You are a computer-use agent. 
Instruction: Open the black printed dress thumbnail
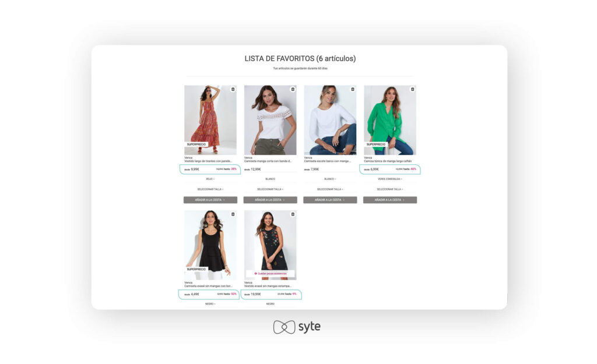pyautogui.click(x=270, y=245)
